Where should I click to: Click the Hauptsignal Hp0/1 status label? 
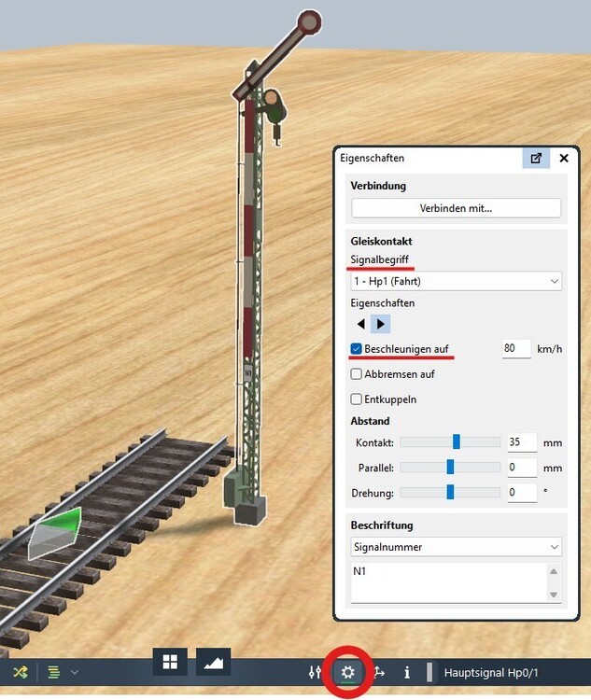point(491,672)
